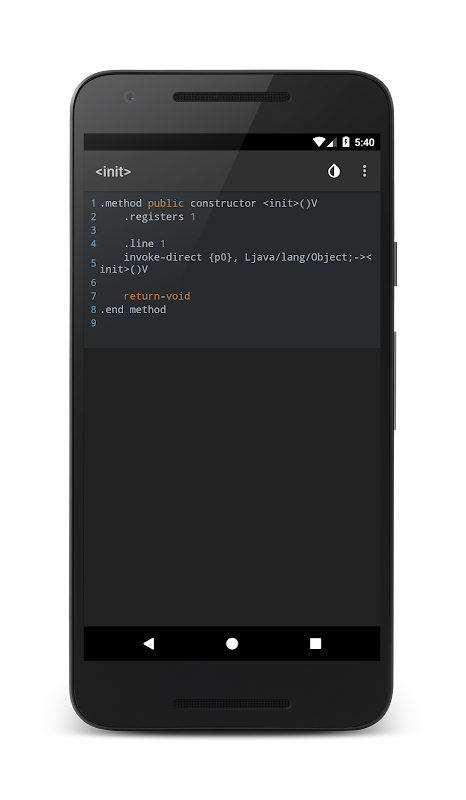The width and height of the screenshot is (466, 800).
Task: Place cursor on the orange 'public' keyword
Action: pyautogui.click(x=166, y=203)
